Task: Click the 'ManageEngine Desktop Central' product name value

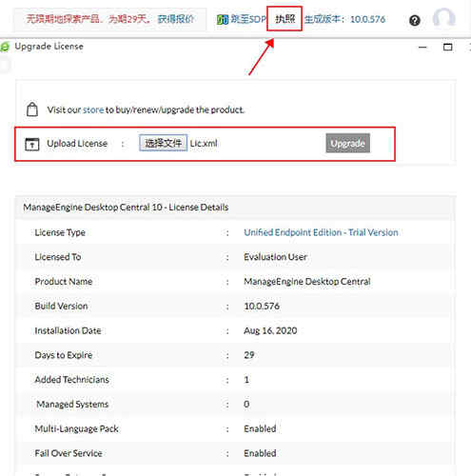Action: [307, 282]
